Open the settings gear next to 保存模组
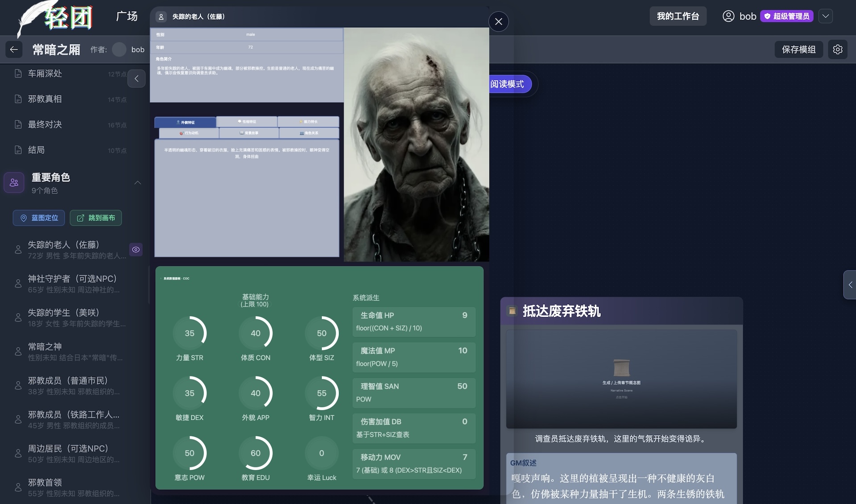Screen dimensions: 856x504 (x=837, y=50)
